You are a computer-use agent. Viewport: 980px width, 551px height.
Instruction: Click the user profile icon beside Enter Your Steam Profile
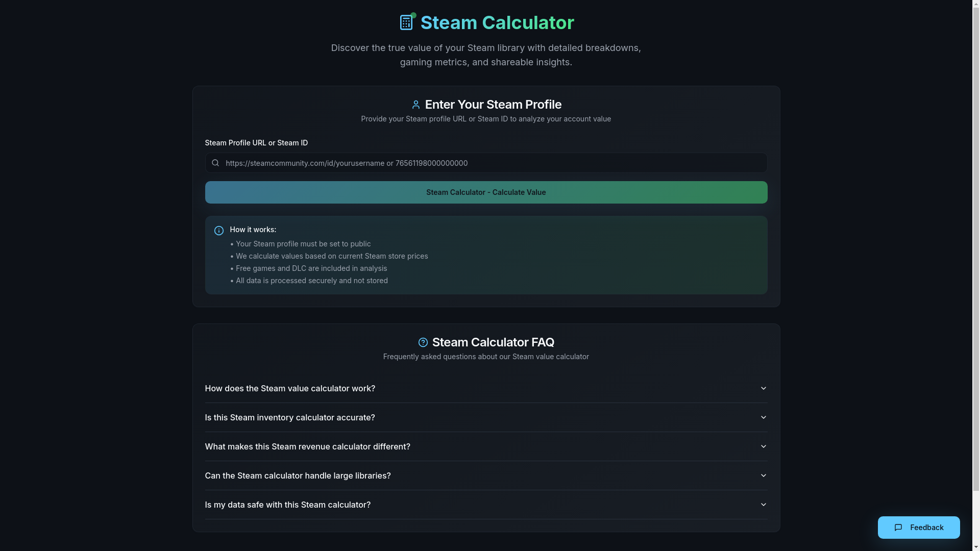416,105
